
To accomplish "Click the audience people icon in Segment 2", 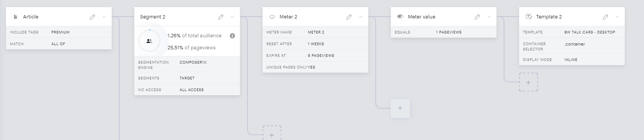I will [x=149, y=41].
